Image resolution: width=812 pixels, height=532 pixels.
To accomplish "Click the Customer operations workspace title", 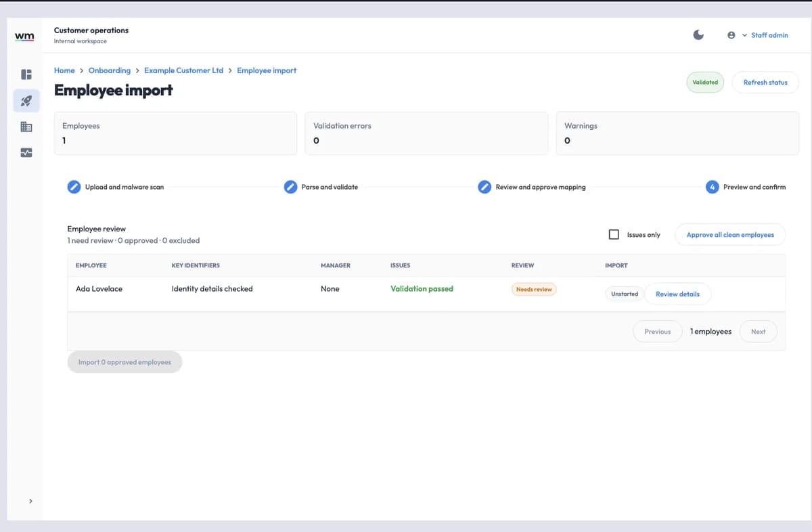I will (91, 30).
